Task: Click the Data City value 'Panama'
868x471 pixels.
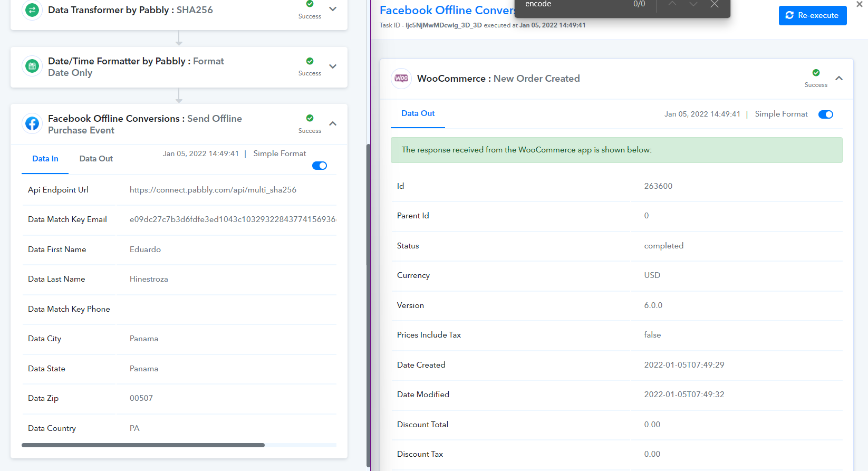Action: click(144, 339)
